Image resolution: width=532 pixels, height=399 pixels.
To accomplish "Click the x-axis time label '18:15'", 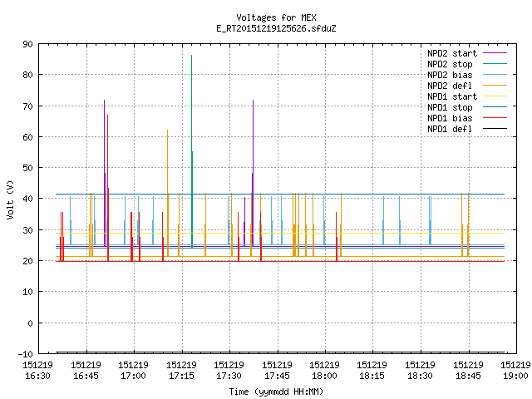I will tap(372, 376).
